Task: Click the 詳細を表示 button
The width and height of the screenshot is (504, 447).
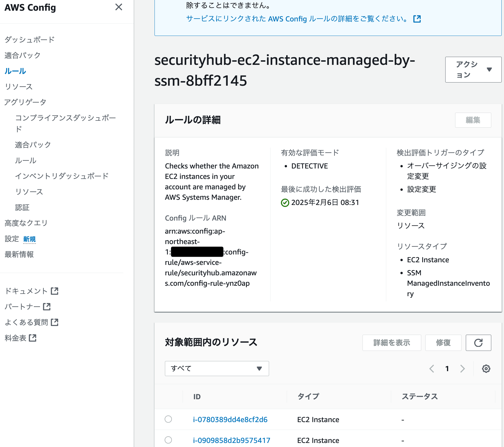Action: (x=392, y=343)
